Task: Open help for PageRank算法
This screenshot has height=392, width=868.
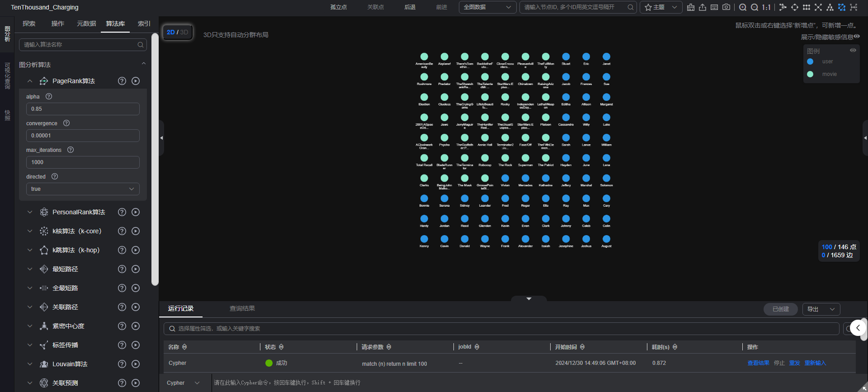Action: [122, 81]
